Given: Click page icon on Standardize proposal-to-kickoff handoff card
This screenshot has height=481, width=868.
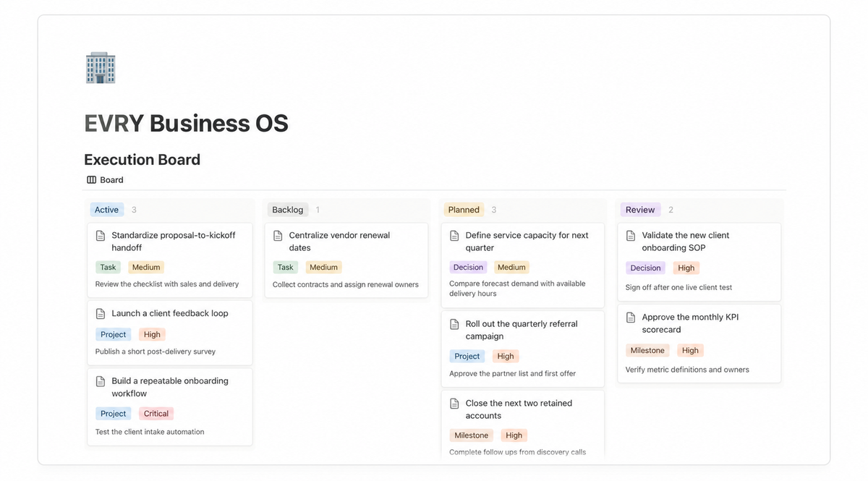Looking at the screenshot, I should [x=101, y=236].
